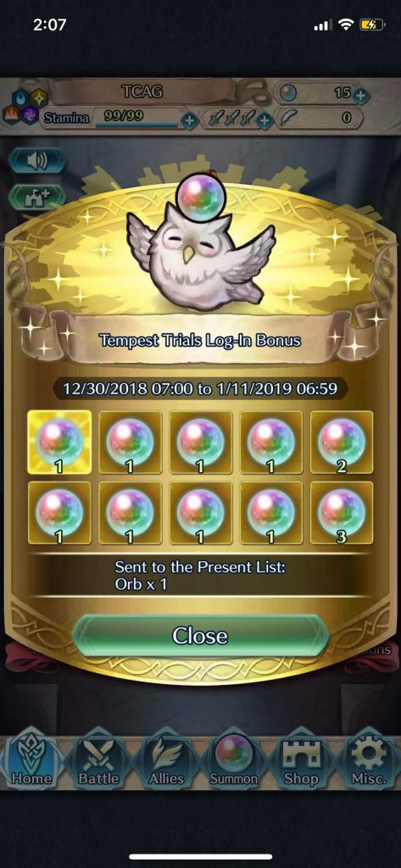Buy orbs with the plus icon
Image resolution: width=401 pixels, height=868 pixels.
point(360,97)
